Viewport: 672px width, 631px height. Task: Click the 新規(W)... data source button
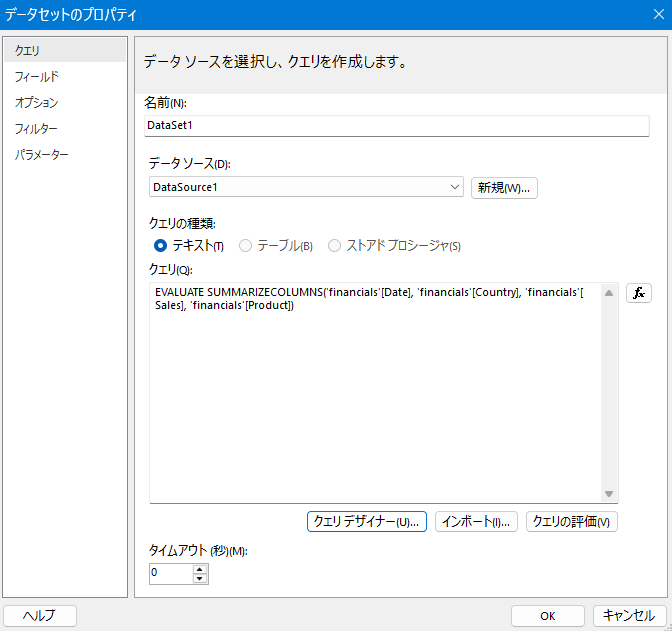(504, 188)
